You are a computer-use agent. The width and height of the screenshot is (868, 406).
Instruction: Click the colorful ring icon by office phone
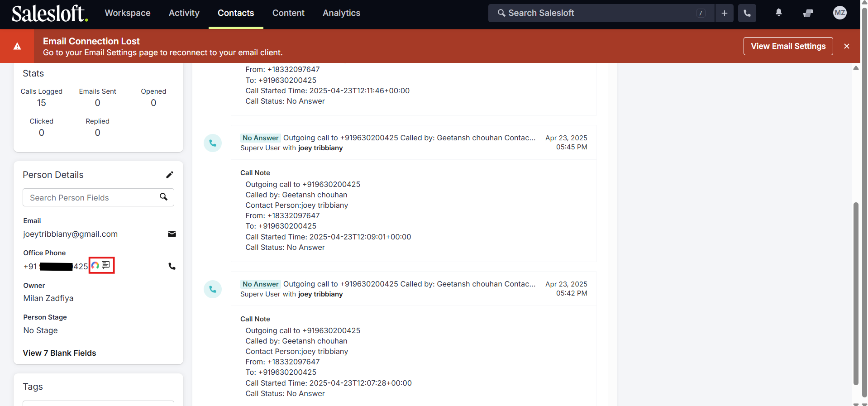point(95,265)
